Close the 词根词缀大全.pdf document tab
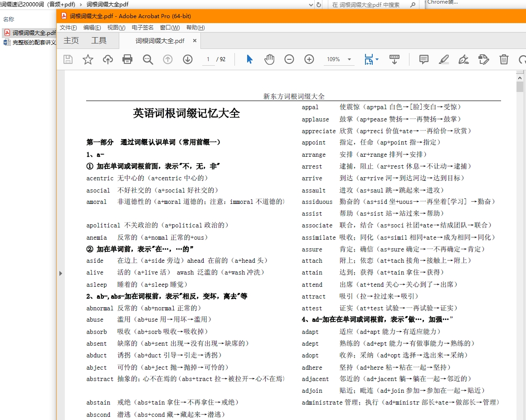Image resolution: width=526 pixels, height=420 pixels. click(x=195, y=41)
